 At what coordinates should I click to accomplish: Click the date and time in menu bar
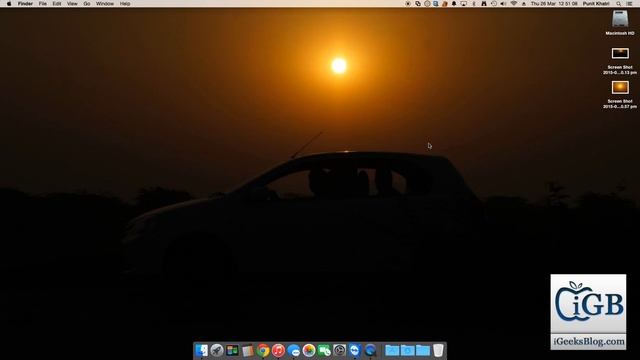(554, 4)
